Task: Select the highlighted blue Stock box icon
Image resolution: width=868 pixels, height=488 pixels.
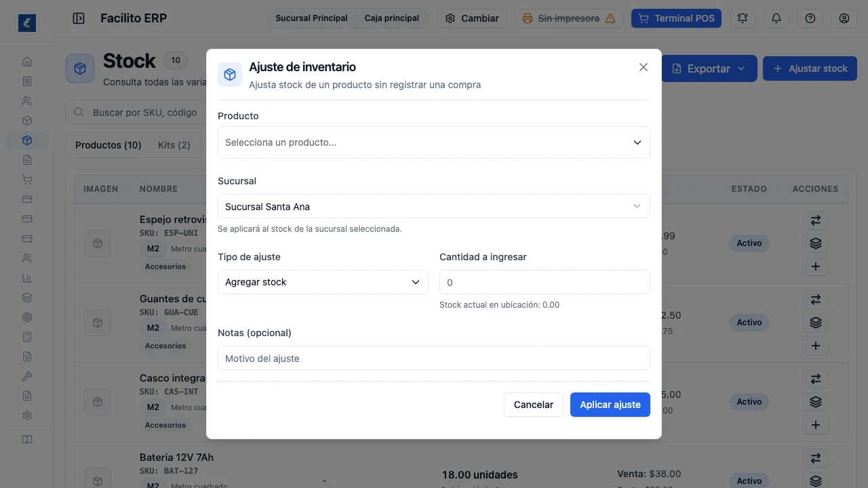Action: 27,140
